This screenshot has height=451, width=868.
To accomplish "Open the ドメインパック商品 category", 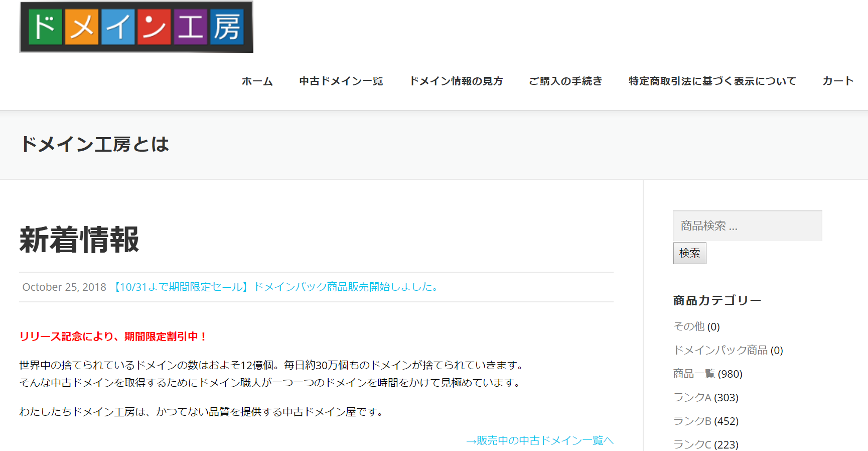I will (720, 351).
